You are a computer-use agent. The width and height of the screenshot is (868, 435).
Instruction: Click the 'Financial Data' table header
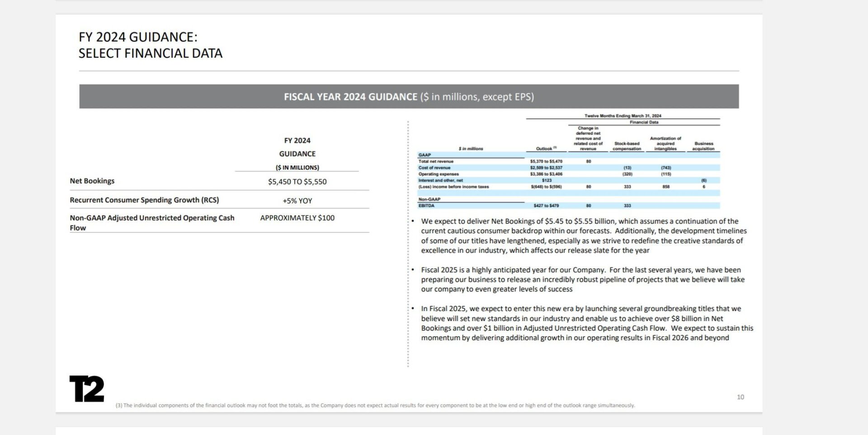[x=644, y=122]
